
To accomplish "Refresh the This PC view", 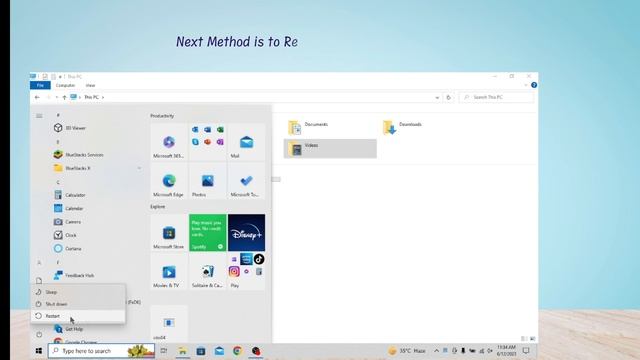I will point(449,98).
